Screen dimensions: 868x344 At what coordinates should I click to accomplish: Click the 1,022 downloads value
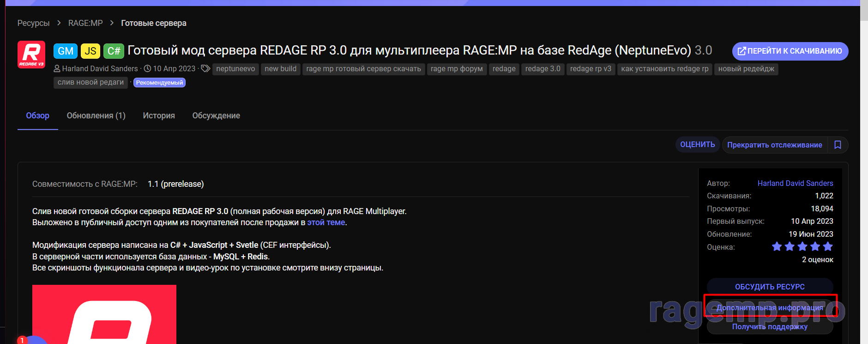824,196
